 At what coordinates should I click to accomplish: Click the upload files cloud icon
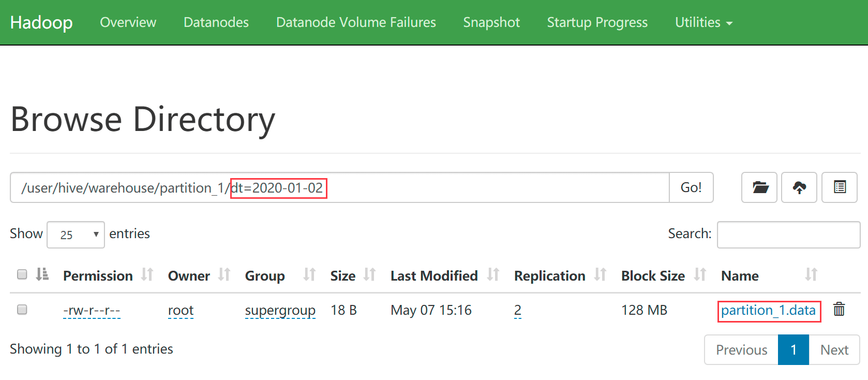point(799,187)
